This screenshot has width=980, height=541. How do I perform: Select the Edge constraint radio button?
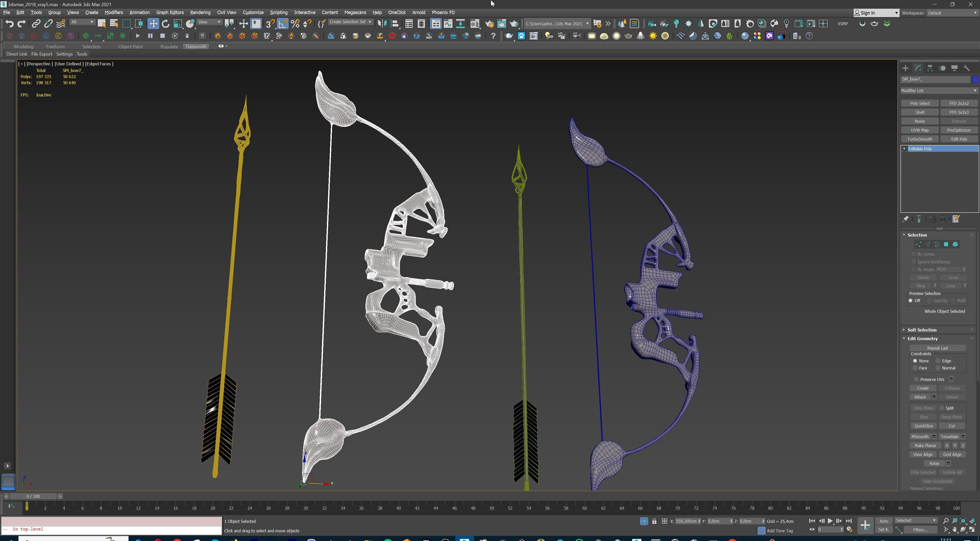tap(938, 361)
